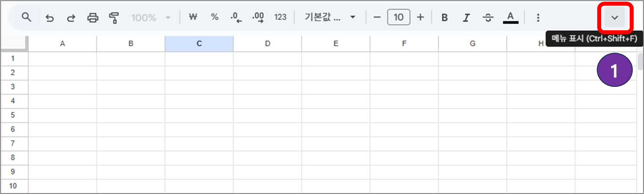Decrease decimal places button

point(236,17)
